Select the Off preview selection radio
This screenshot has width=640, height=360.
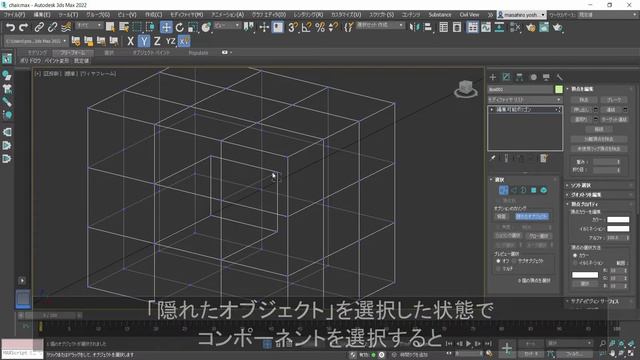[498, 261]
